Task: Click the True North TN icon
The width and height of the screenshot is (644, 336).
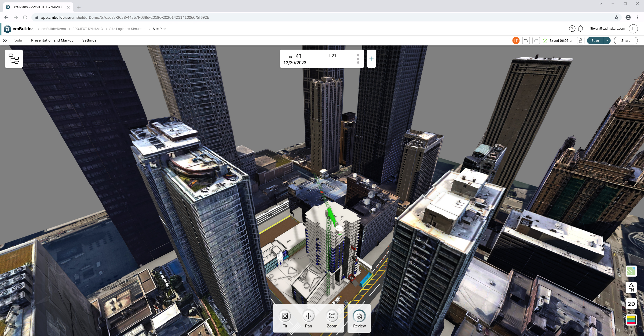Action: [x=631, y=288]
